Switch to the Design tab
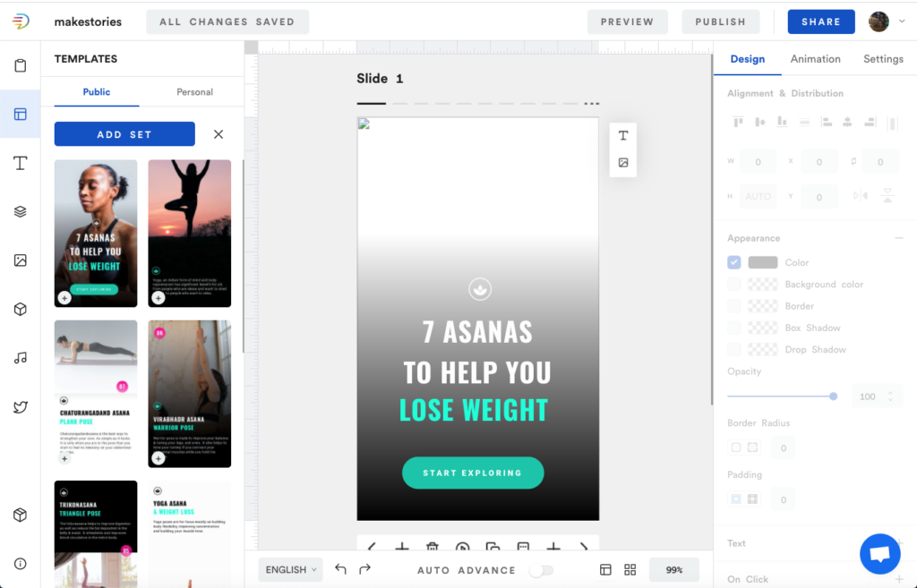 [x=748, y=59]
